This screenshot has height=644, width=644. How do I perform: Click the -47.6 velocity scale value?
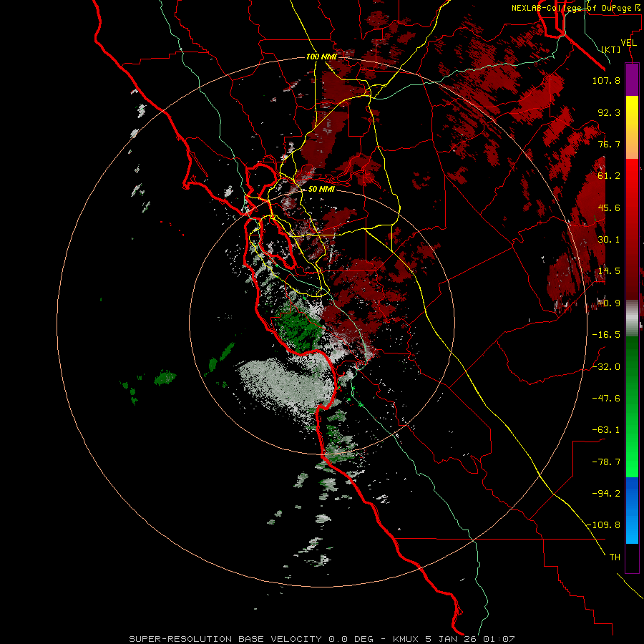(x=606, y=399)
